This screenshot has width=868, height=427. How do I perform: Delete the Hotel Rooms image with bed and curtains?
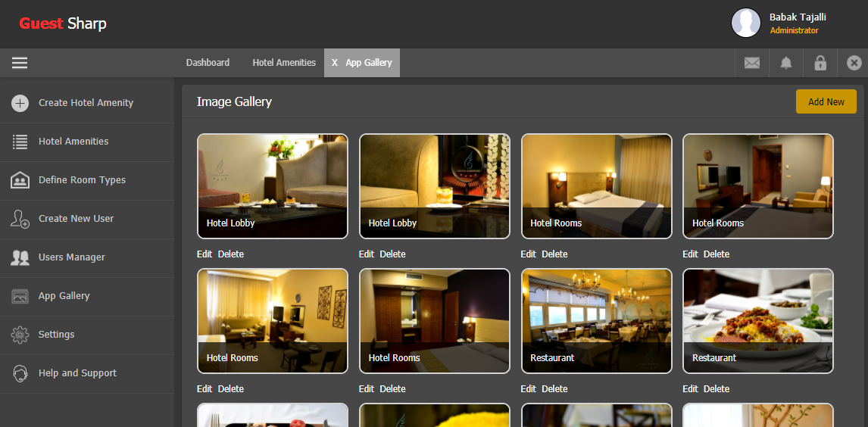554,254
